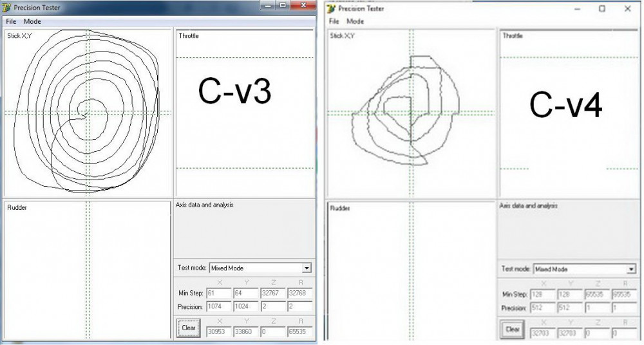Minimize the left Precision Tester window
Image resolution: width=644 pixels, height=345 pixels.
pyautogui.click(x=269, y=5)
